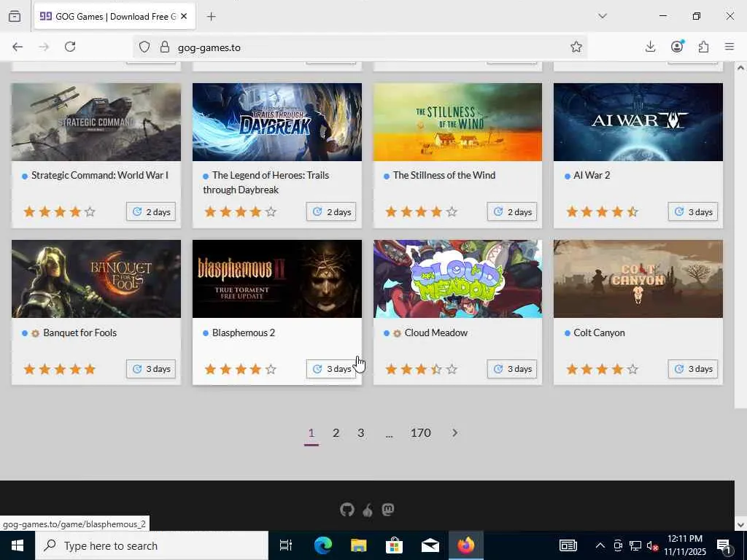Open the Downloads arrow icon
Viewport: 747px width, 560px height.
[x=650, y=47]
